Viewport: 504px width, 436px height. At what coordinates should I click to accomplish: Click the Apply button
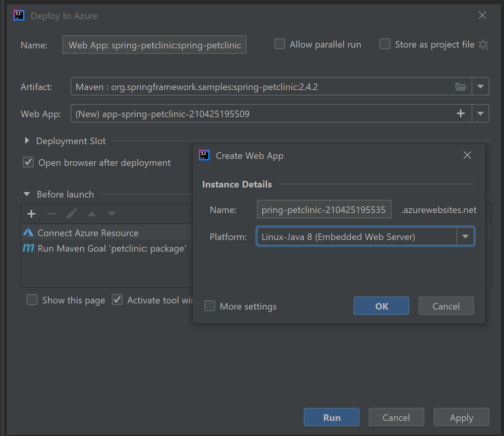(461, 417)
